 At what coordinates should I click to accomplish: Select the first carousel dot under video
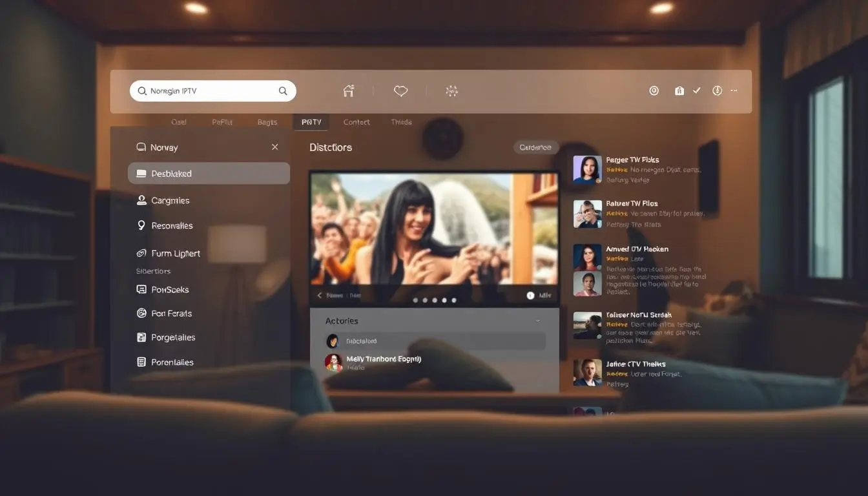tap(415, 300)
